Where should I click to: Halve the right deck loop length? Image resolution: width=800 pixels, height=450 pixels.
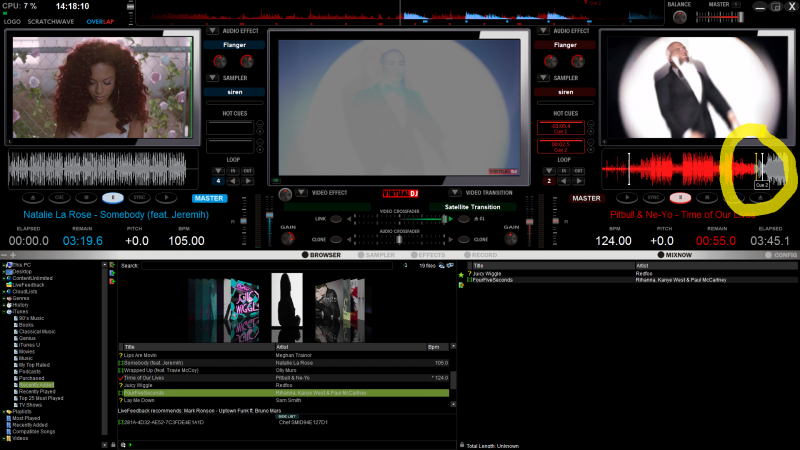[x=564, y=181]
